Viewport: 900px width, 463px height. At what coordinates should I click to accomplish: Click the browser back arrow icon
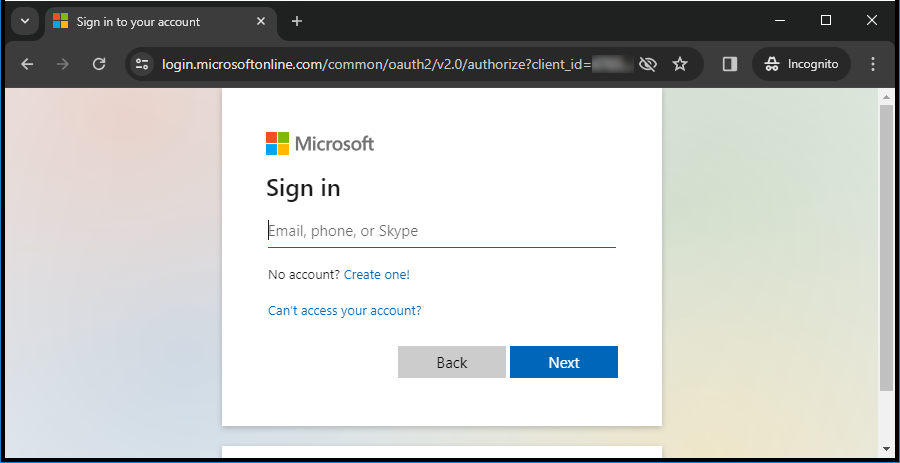[x=27, y=64]
